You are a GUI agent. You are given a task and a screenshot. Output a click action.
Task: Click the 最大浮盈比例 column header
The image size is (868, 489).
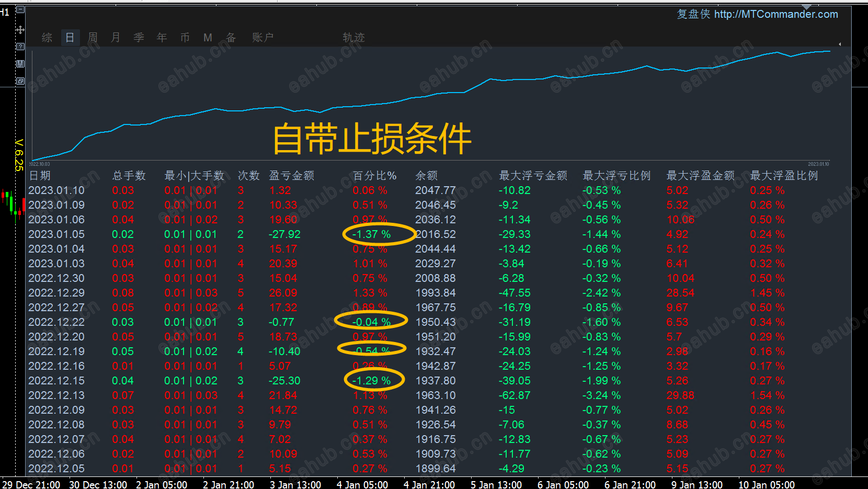pos(784,176)
